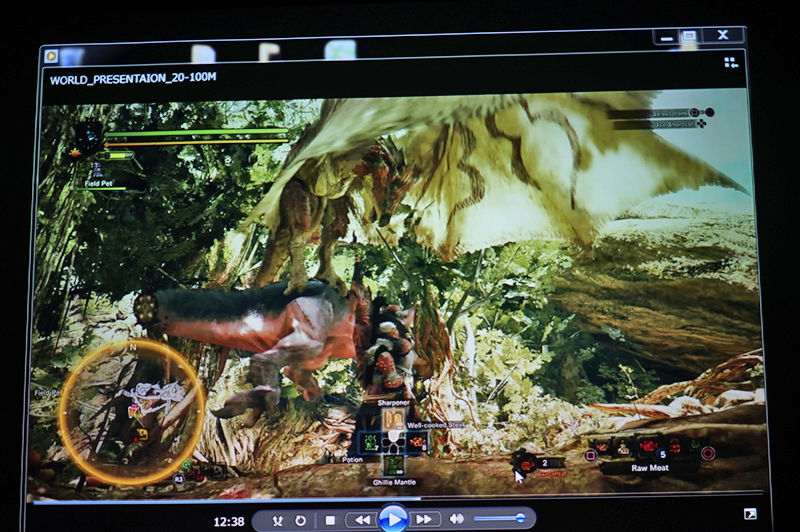Click the Switch to Library icon
The height and width of the screenshot is (532, 800).
coord(731,62)
